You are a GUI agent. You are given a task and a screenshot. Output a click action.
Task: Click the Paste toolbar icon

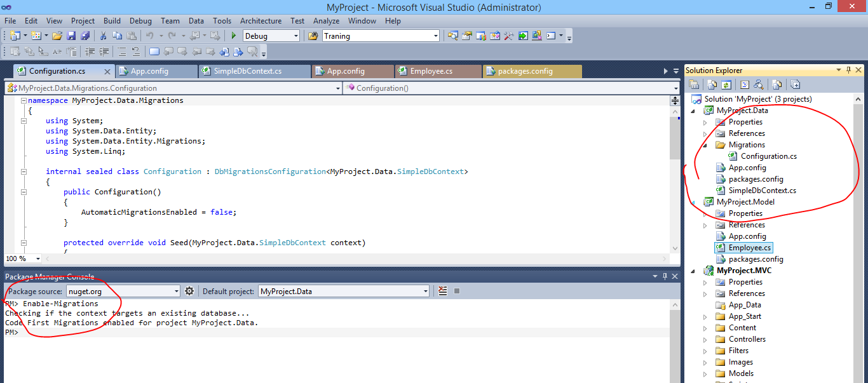(x=132, y=36)
